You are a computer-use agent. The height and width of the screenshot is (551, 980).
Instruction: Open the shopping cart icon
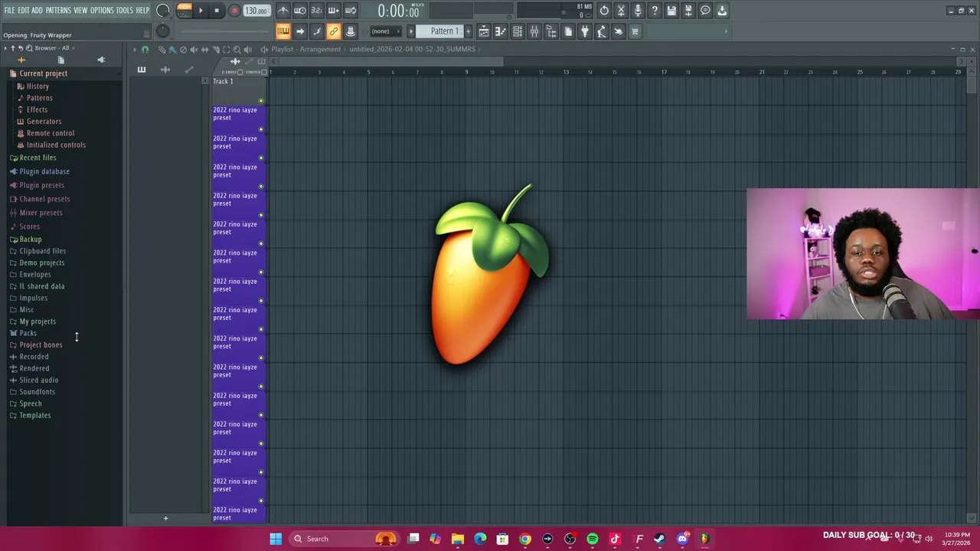(x=635, y=31)
